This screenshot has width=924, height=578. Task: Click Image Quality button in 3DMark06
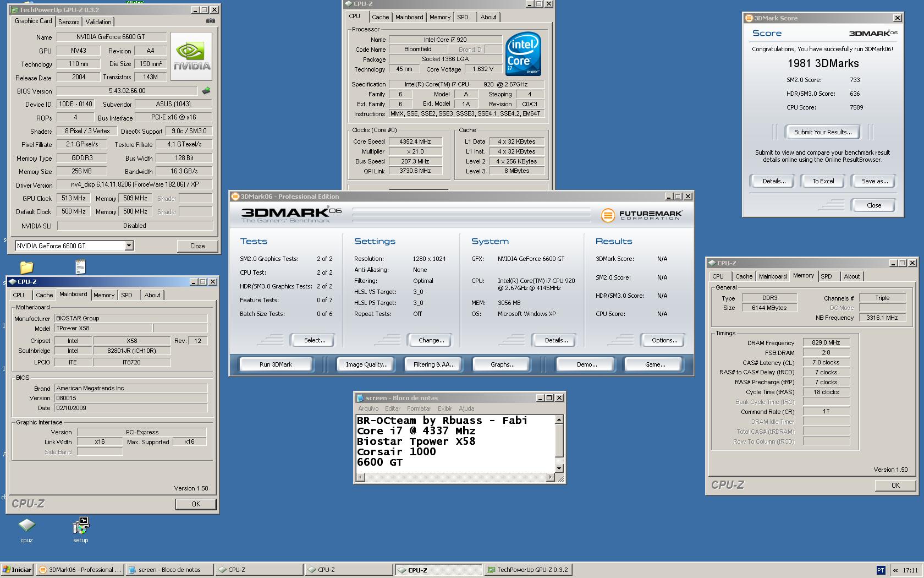(x=366, y=364)
